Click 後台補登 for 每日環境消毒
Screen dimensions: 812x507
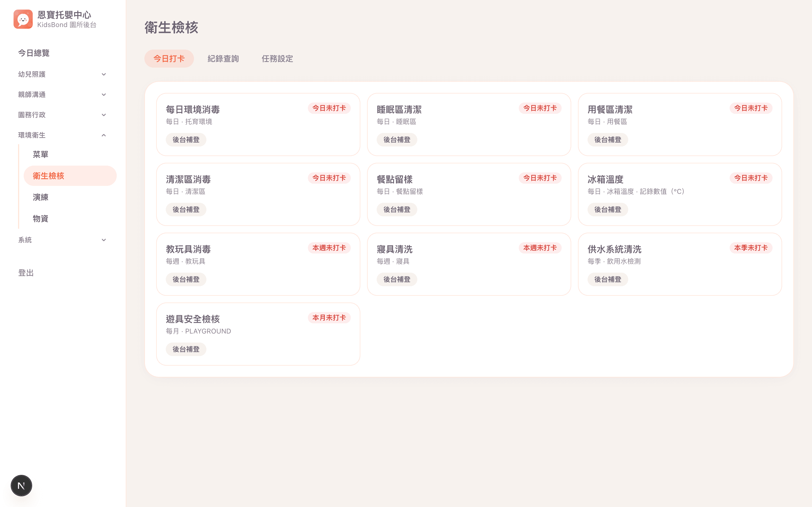[186, 140]
